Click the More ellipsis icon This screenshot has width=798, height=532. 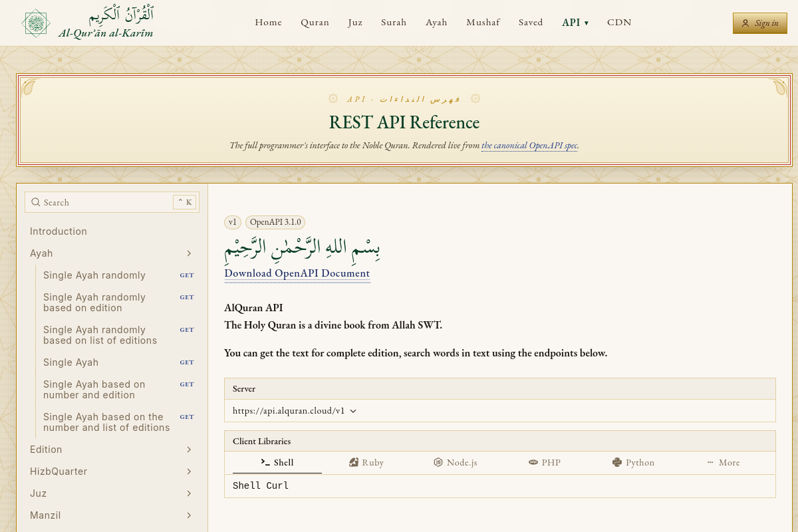[710, 462]
